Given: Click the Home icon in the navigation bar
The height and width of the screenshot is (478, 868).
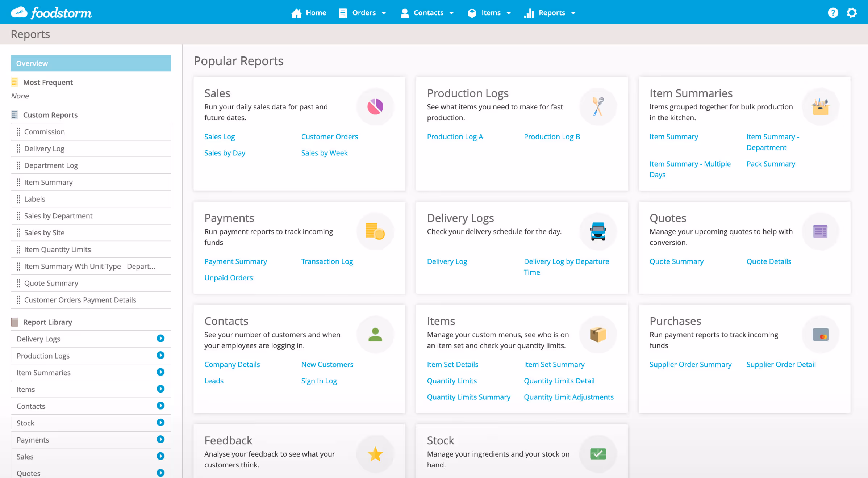Looking at the screenshot, I should coord(297,13).
